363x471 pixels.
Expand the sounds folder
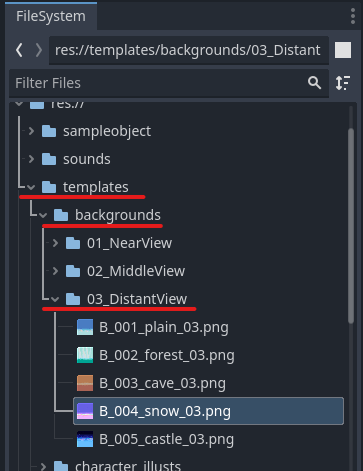pyautogui.click(x=31, y=159)
